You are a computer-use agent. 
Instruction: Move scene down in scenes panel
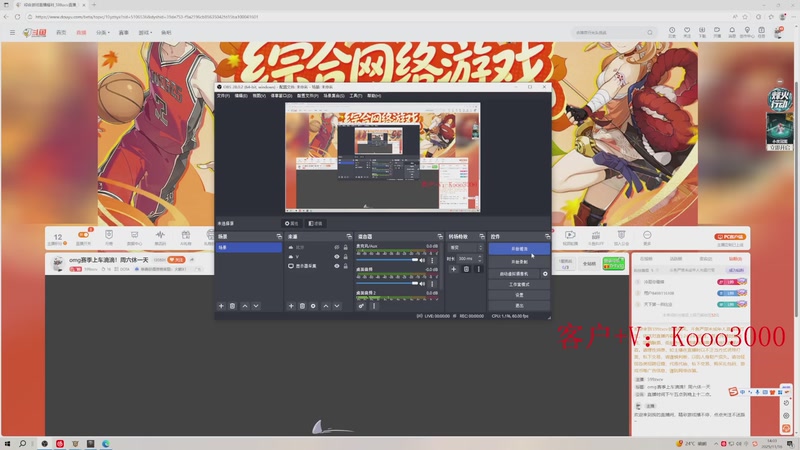[256, 306]
